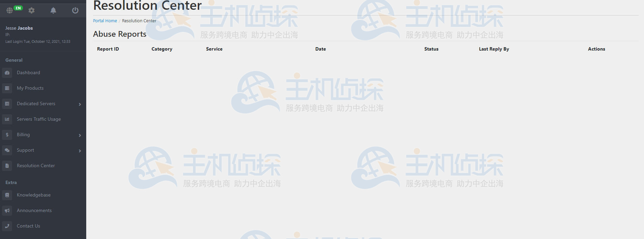Screen dimensions: 644x239
Task: Expand the Dedicated Servers submenu arrow
Action: [x=80, y=104]
